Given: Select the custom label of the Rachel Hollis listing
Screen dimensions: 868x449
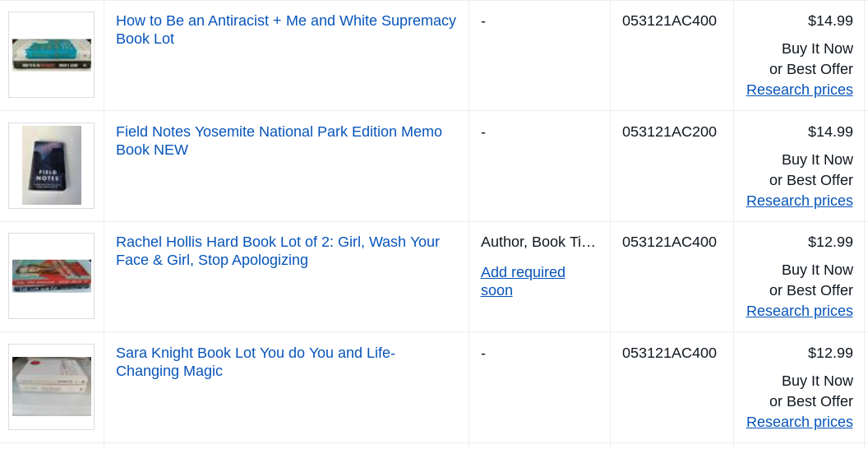Looking at the screenshot, I should pyautogui.click(x=669, y=242).
